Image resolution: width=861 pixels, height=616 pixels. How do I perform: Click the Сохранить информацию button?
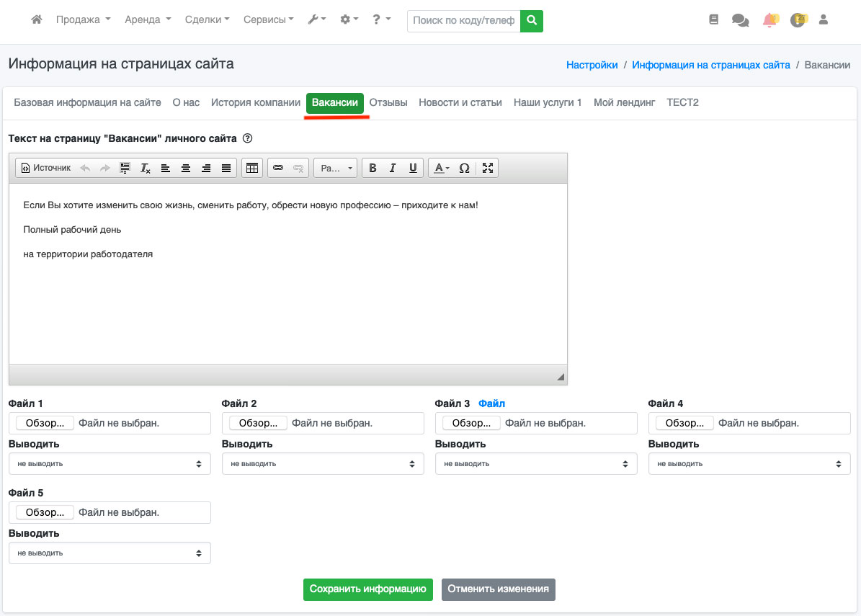coord(367,589)
